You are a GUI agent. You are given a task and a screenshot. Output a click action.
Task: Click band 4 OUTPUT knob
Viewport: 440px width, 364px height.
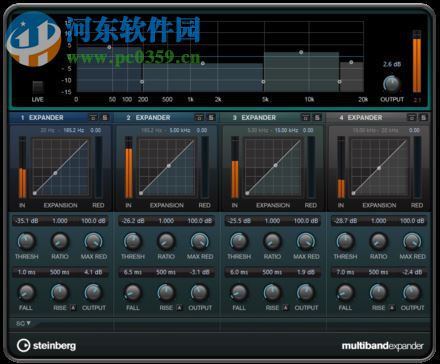tap(412, 293)
